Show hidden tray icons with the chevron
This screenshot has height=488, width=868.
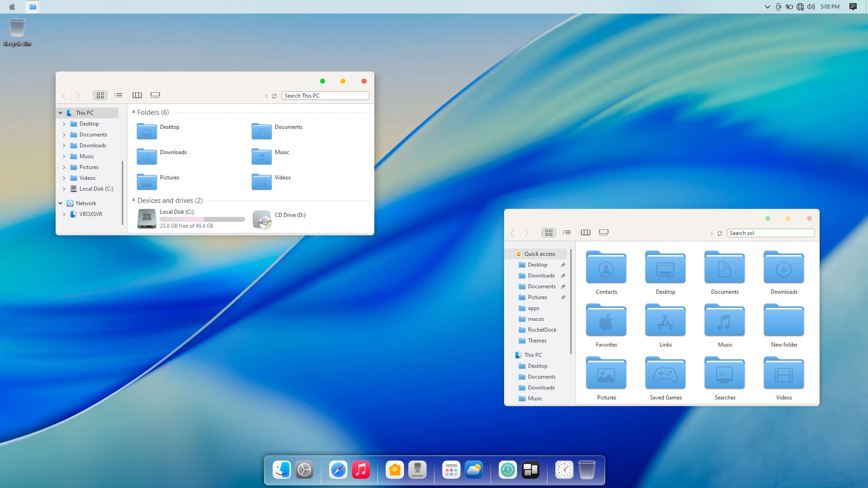(x=767, y=7)
